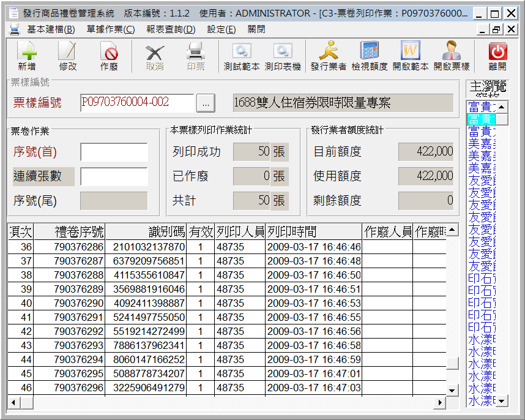Click the browse list scroll-down arrow
The image size is (525, 420).
[x=502, y=400]
